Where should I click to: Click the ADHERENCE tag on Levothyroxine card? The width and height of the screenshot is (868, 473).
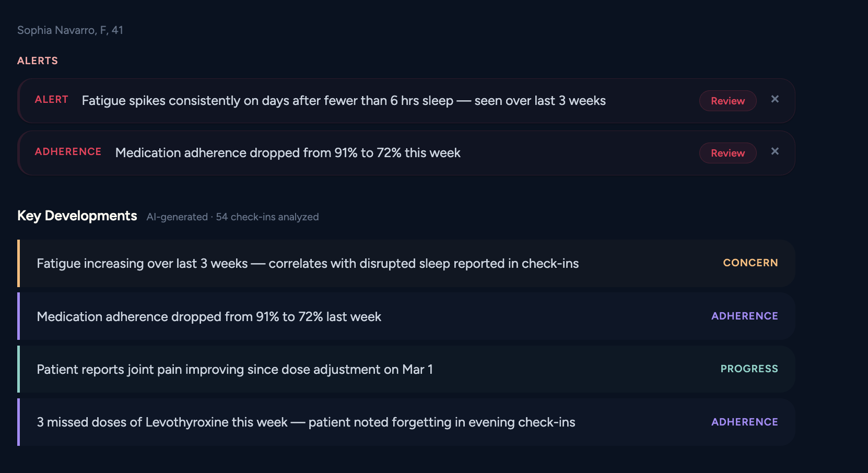click(x=744, y=422)
